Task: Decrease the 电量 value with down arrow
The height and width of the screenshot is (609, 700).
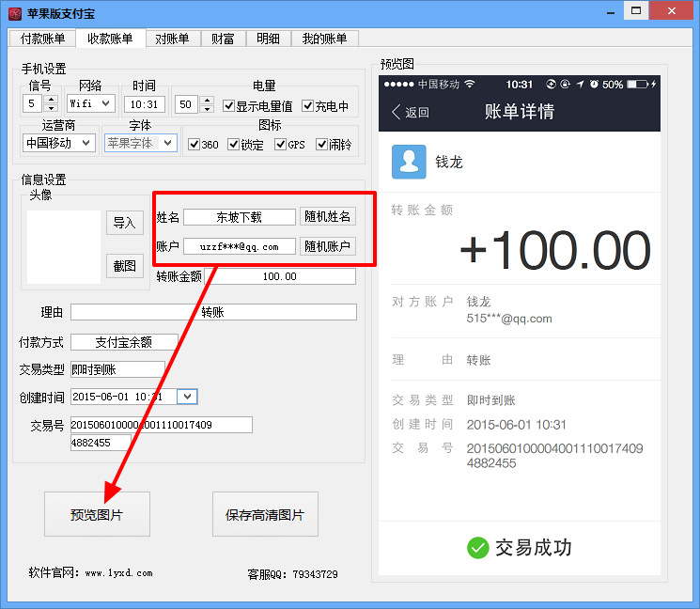Action: point(207,109)
